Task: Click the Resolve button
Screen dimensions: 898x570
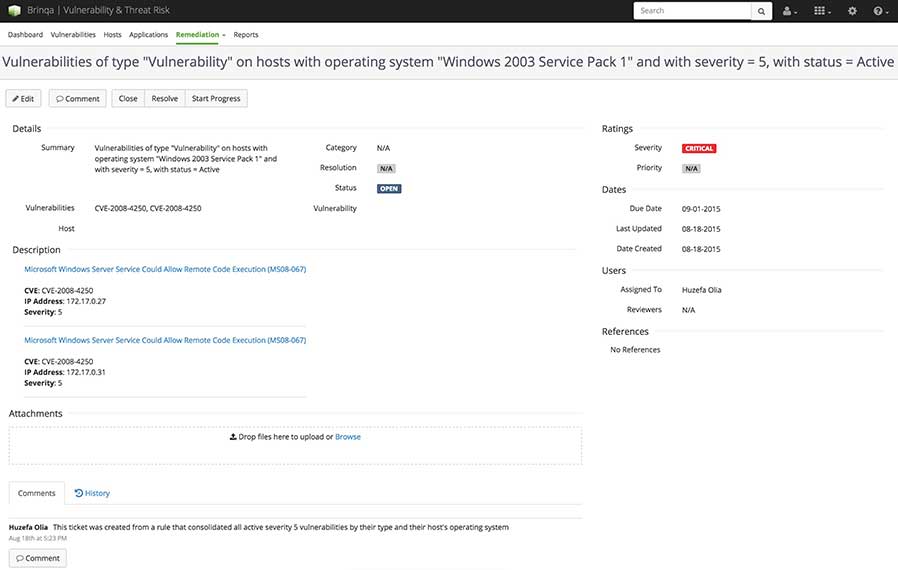Action: 165,99
